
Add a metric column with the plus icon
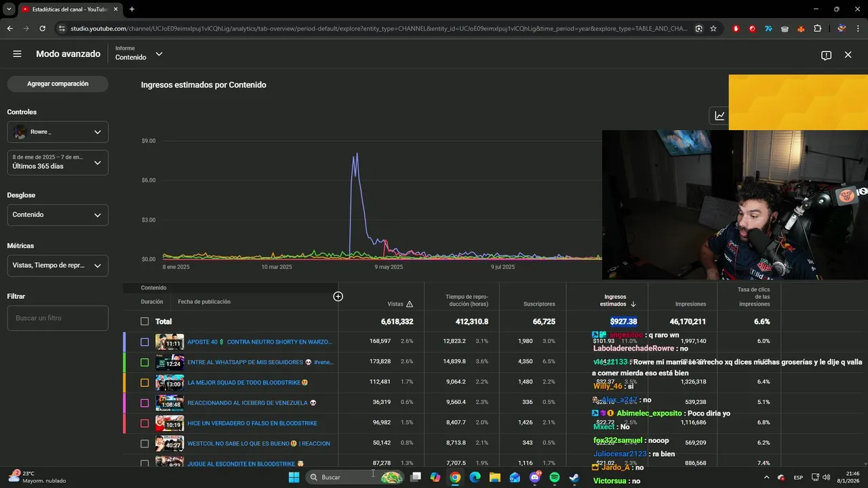(338, 296)
